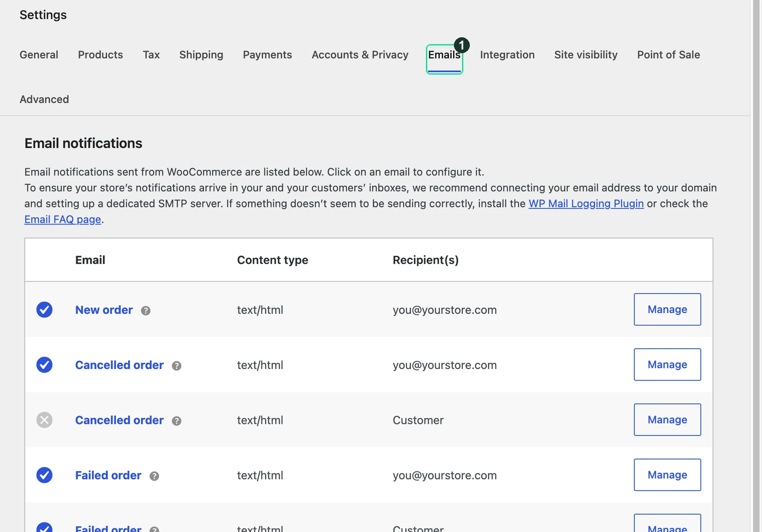Toggle enabled checkmark for Failed order admin email

pos(44,475)
